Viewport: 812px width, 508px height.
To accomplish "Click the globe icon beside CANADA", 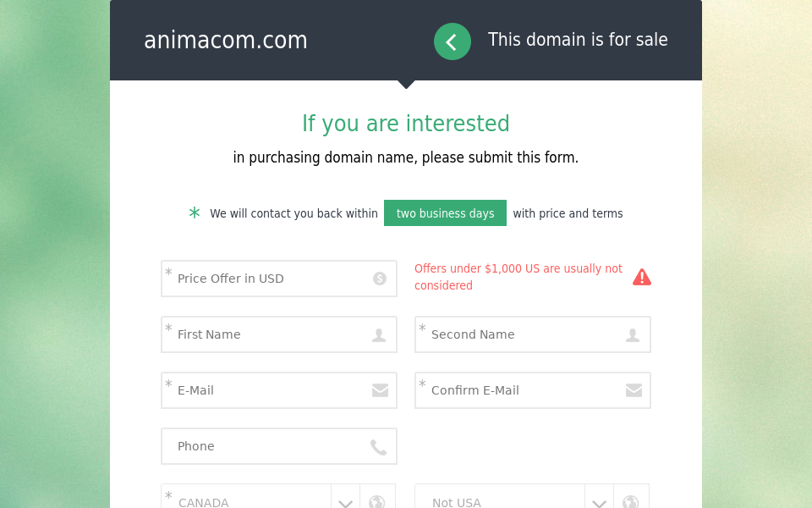I will pyautogui.click(x=377, y=501).
